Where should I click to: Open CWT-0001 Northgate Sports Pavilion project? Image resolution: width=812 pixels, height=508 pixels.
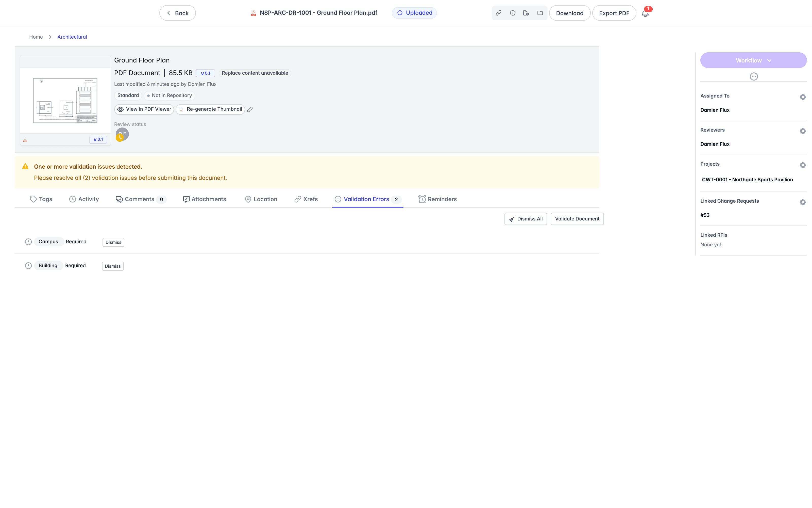coord(747,180)
